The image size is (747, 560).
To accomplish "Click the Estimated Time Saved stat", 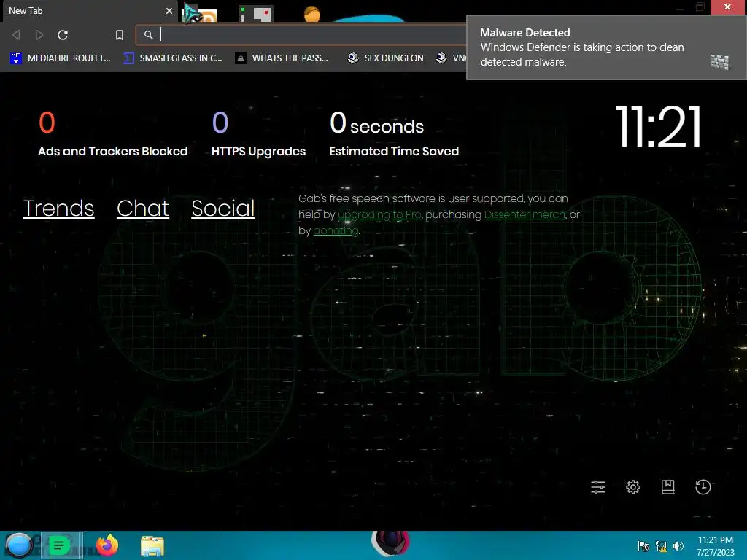I will (x=394, y=134).
